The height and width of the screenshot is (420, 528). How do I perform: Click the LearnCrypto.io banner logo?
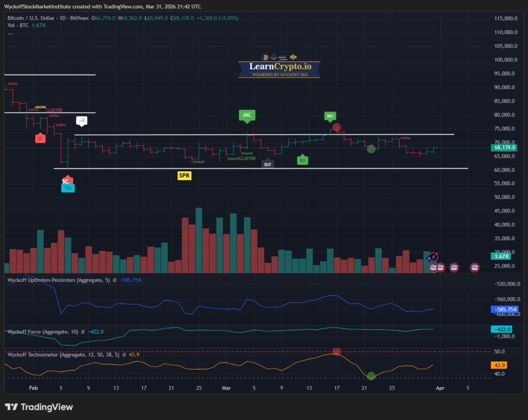coord(279,65)
